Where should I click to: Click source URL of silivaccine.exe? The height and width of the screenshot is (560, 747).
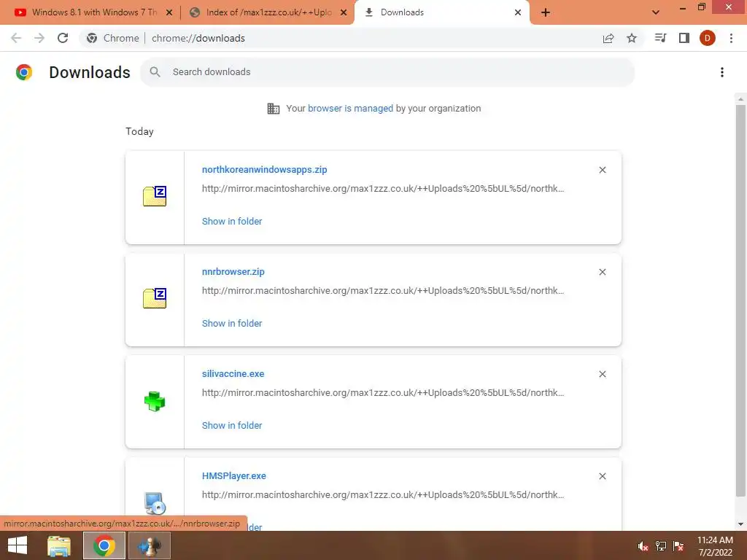point(383,393)
